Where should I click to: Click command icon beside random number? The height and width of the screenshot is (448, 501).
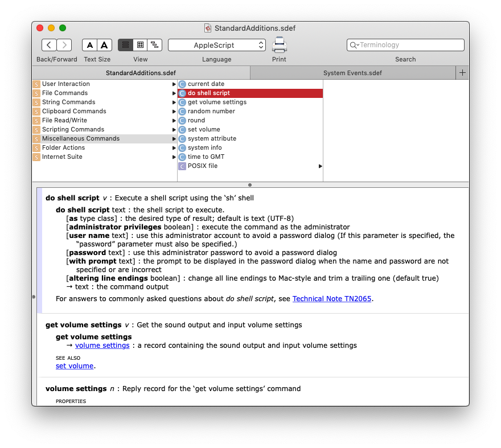pos(182,112)
